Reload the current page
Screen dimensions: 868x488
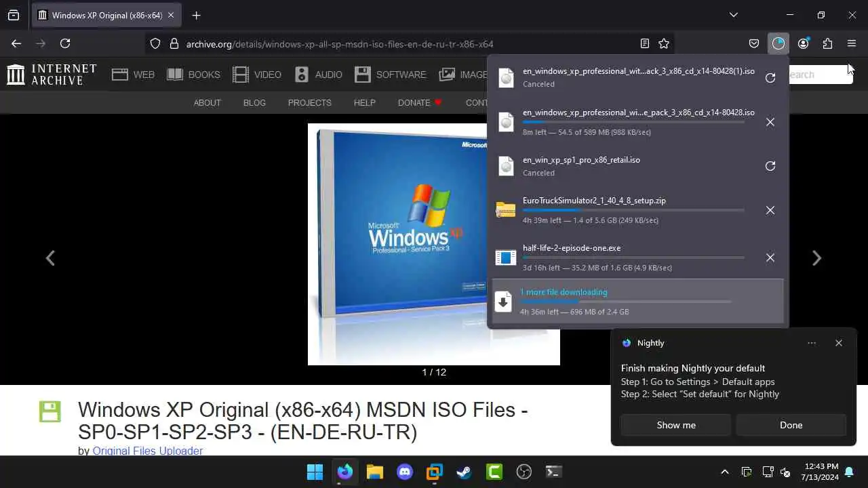coord(65,43)
